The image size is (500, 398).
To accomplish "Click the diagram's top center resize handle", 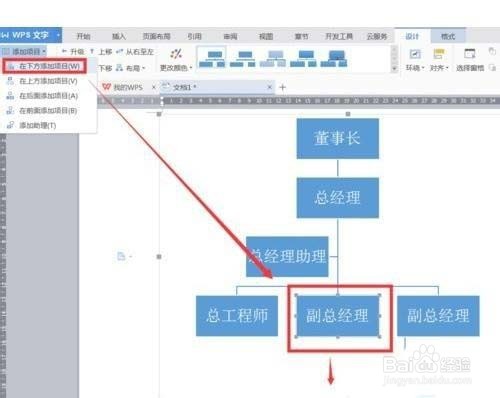I will pos(348,114).
